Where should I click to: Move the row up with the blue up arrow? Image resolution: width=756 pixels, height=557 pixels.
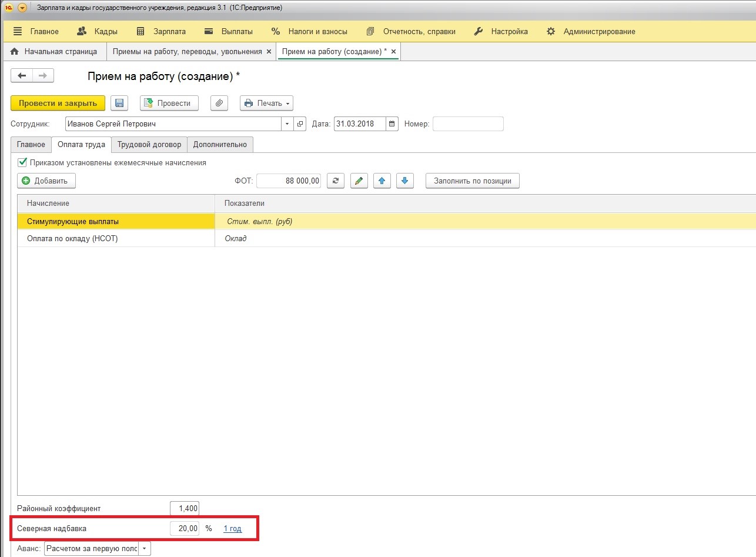(382, 181)
